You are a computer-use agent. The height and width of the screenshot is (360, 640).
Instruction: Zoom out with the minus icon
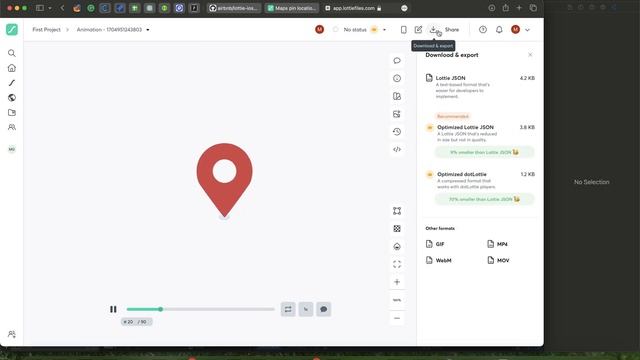point(397,318)
